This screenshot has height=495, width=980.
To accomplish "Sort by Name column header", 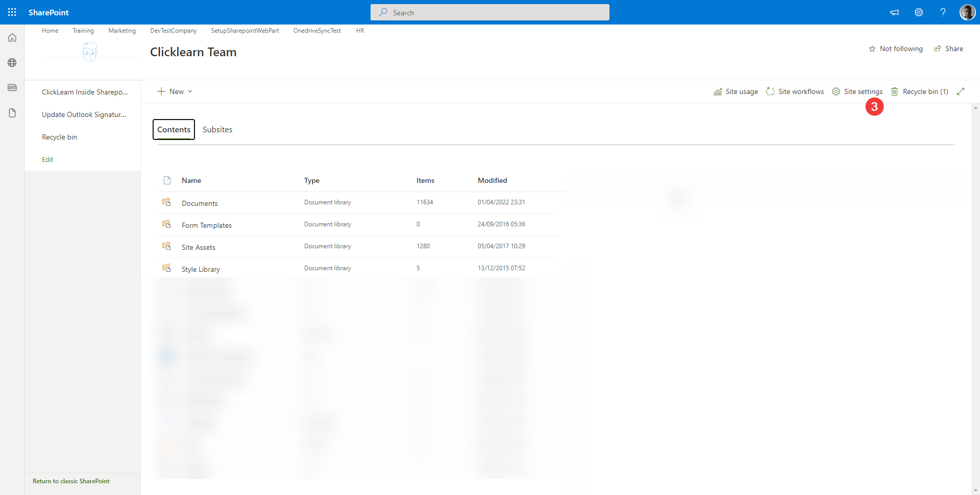I will (x=191, y=180).
